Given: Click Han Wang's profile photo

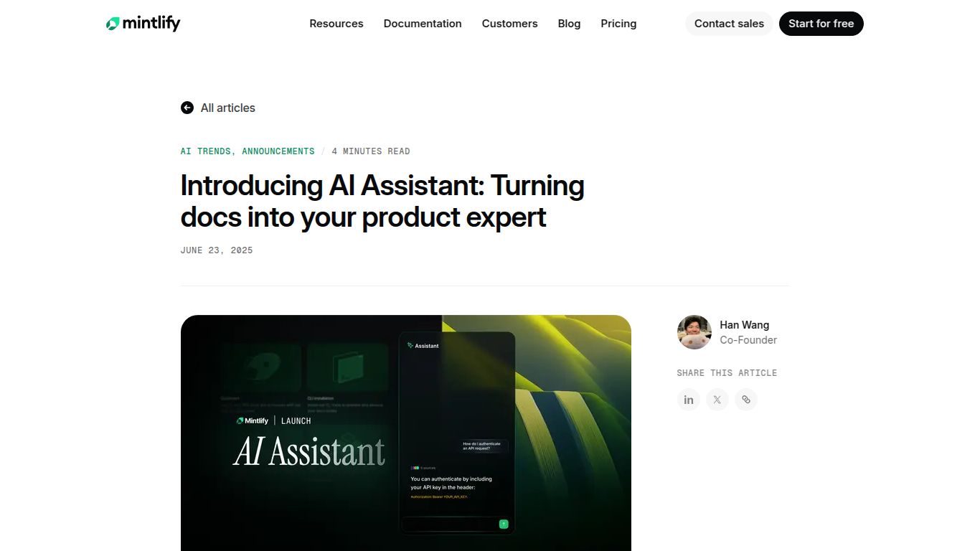Looking at the screenshot, I should coord(694,332).
